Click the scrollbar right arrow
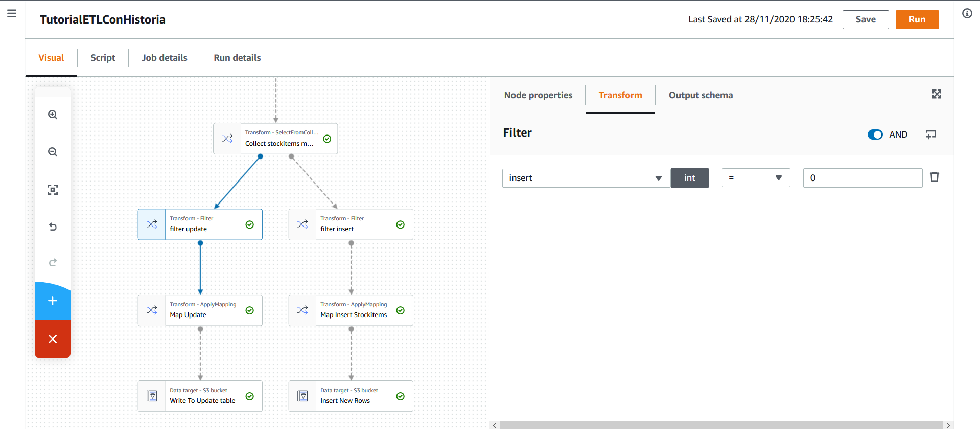The image size is (980, 429). click(948, 425)
